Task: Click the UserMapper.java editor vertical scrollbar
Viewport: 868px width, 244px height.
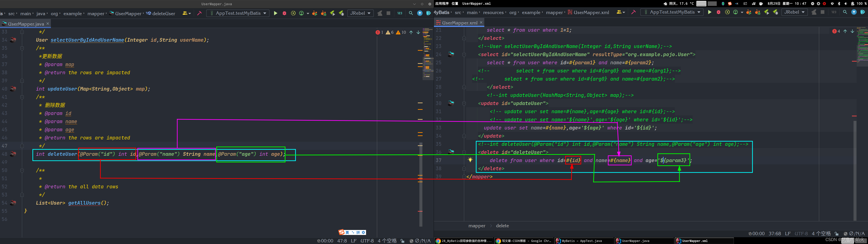Action: pos(421,185)
